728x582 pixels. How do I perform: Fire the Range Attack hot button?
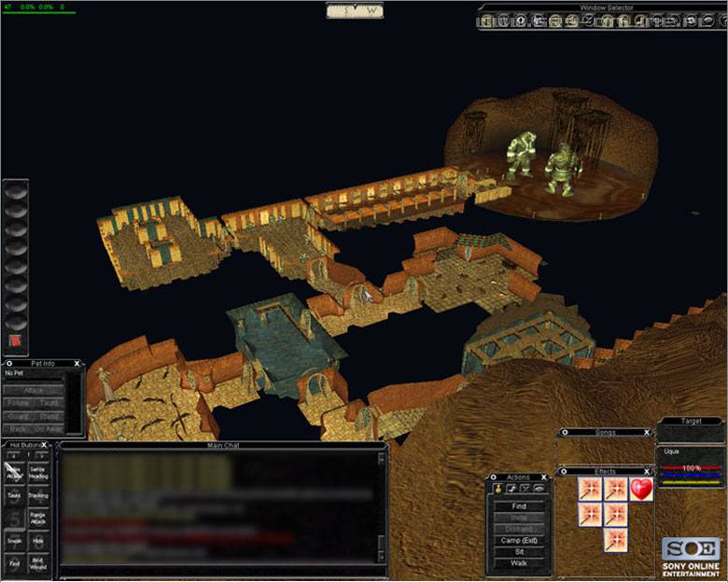[38, 519]
